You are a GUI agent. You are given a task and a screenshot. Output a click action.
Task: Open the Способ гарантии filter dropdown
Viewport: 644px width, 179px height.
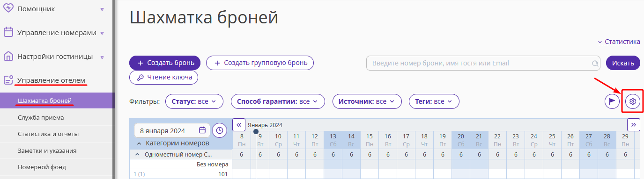(x=278, y=101)
